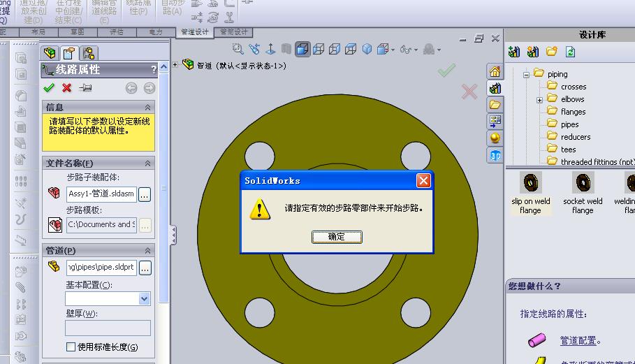Click the faded red cancel X in the viewport
This screenshot has height=364, width=635.
(x=469, y=92)
